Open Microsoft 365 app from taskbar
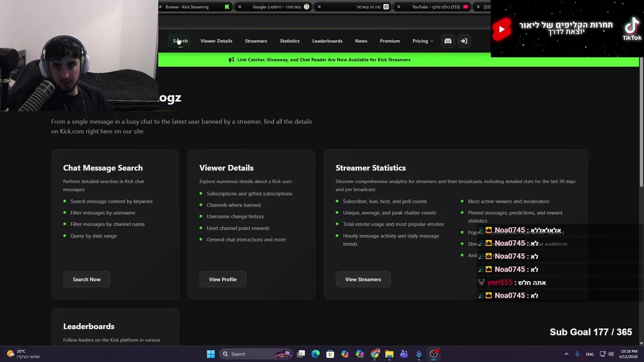This screenshot has height=362, width=644. pyautogui.click(x=360, y=354)
